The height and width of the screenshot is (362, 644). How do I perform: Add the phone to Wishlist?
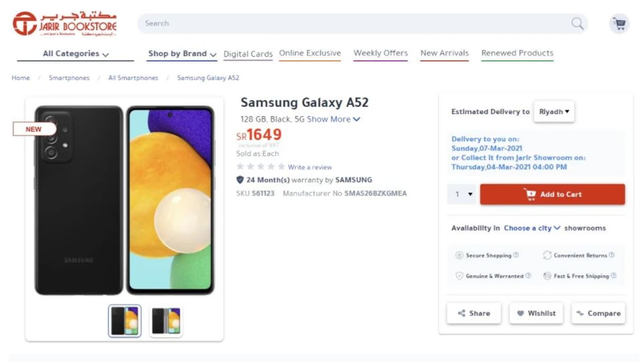click(536, 313)
